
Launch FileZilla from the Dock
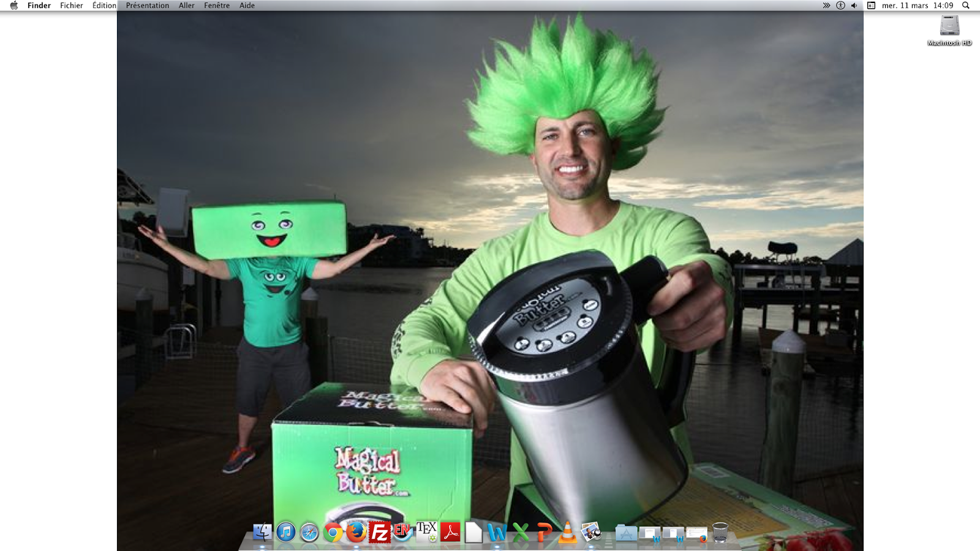click(380, 532)
